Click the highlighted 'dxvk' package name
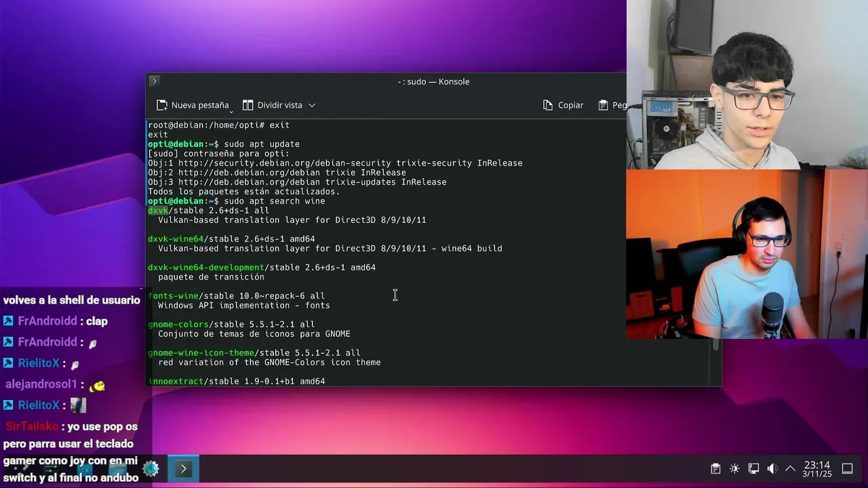Screen dimensions: 868x488 tap(158, 211)
